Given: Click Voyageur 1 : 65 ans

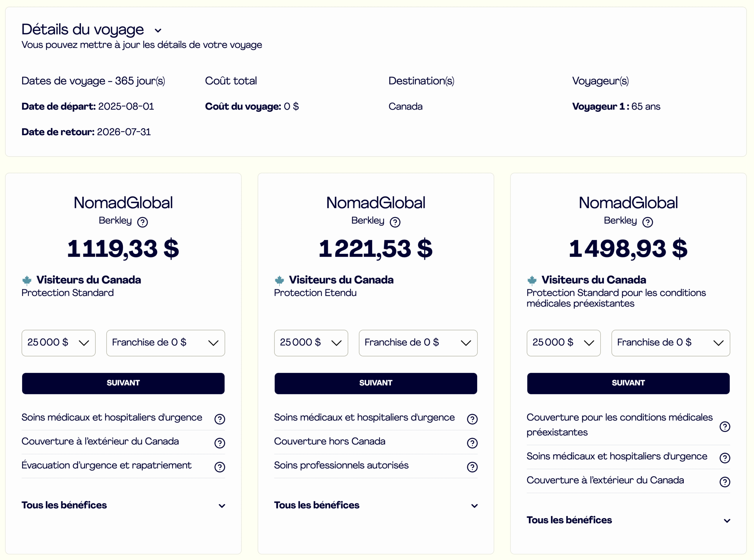Looking at the screenshot, I should coord(616,107).
